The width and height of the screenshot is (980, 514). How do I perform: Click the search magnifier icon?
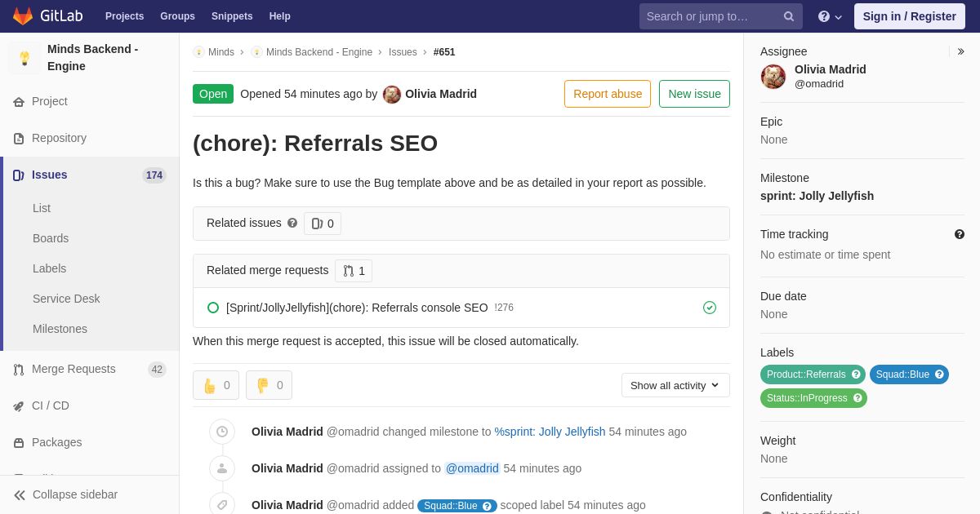tap(788, 16)
